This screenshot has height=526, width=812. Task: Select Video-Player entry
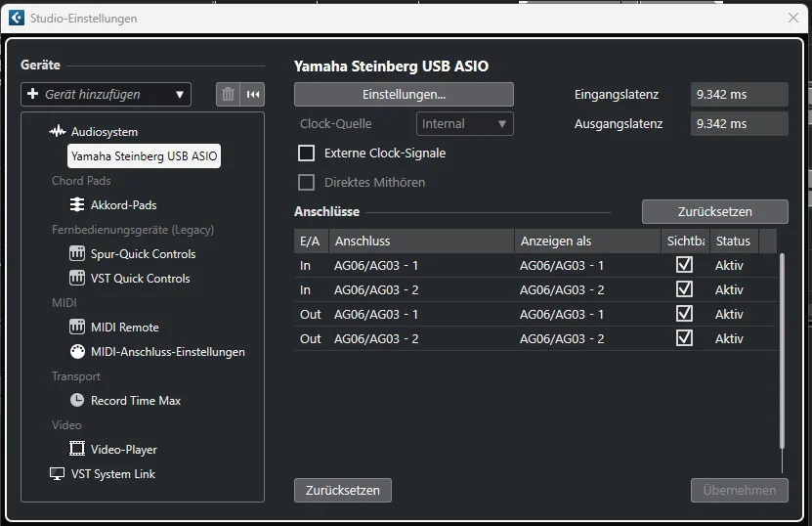coord(124,450)
